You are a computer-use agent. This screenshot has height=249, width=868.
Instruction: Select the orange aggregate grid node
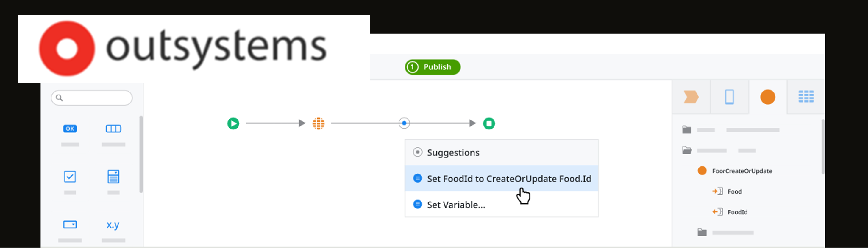(319, 123)
